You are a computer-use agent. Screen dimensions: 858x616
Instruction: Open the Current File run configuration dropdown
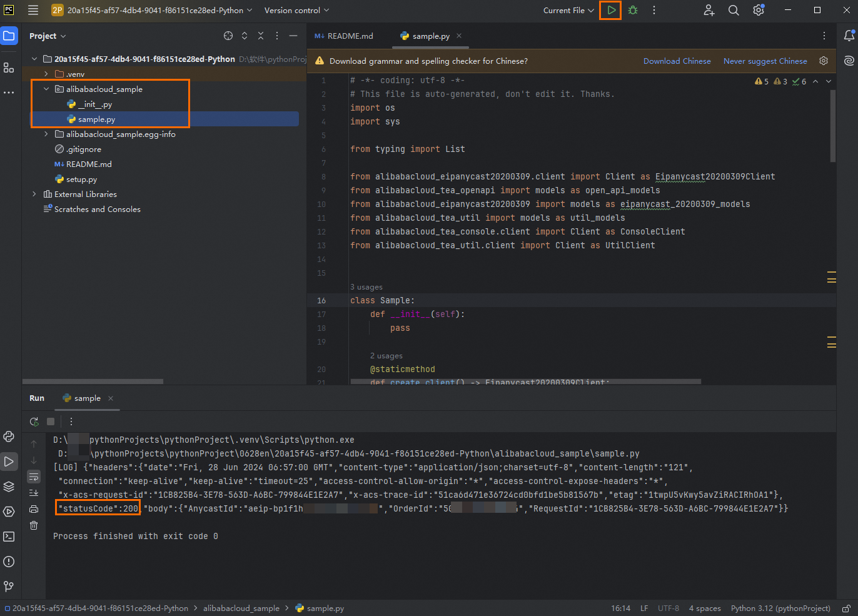[x=568, y=11]
